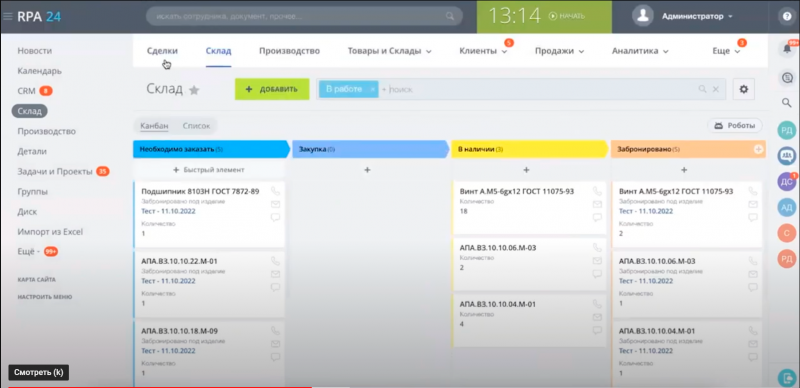Open Календарь in left sidebar
800x388 pixels.
tap(40, 71)
